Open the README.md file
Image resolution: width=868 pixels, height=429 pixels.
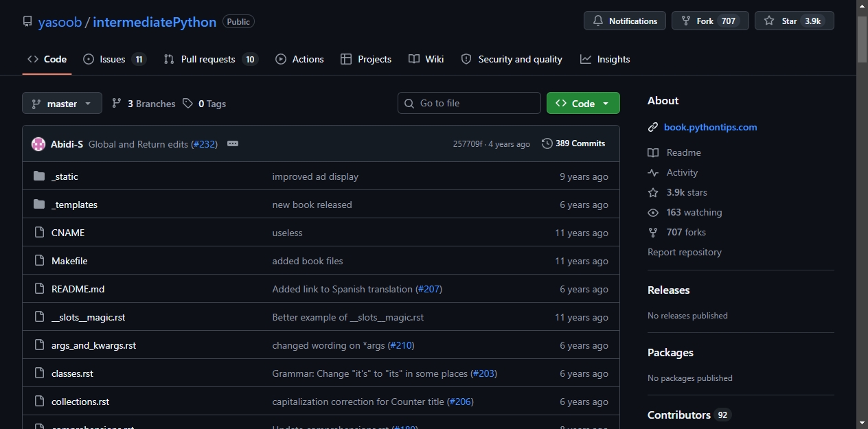[x=78, y=289]
